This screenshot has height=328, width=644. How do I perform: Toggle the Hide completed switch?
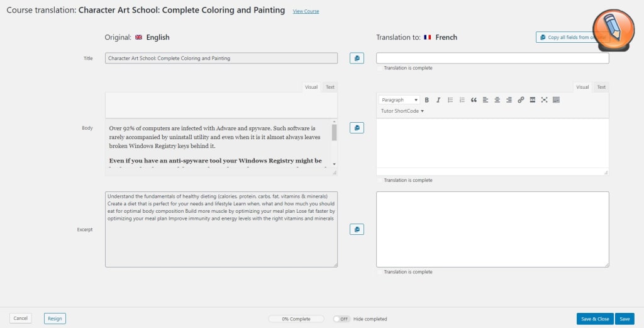click(x=341, y=319)
